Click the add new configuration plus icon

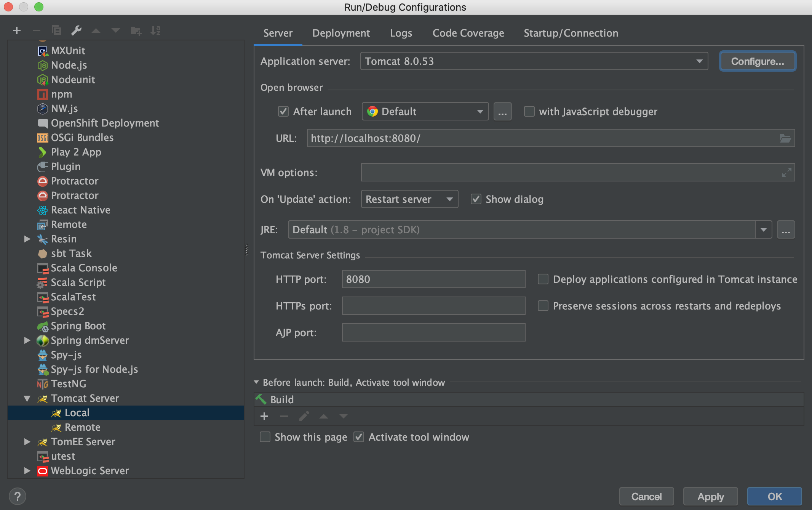(16, 30)
